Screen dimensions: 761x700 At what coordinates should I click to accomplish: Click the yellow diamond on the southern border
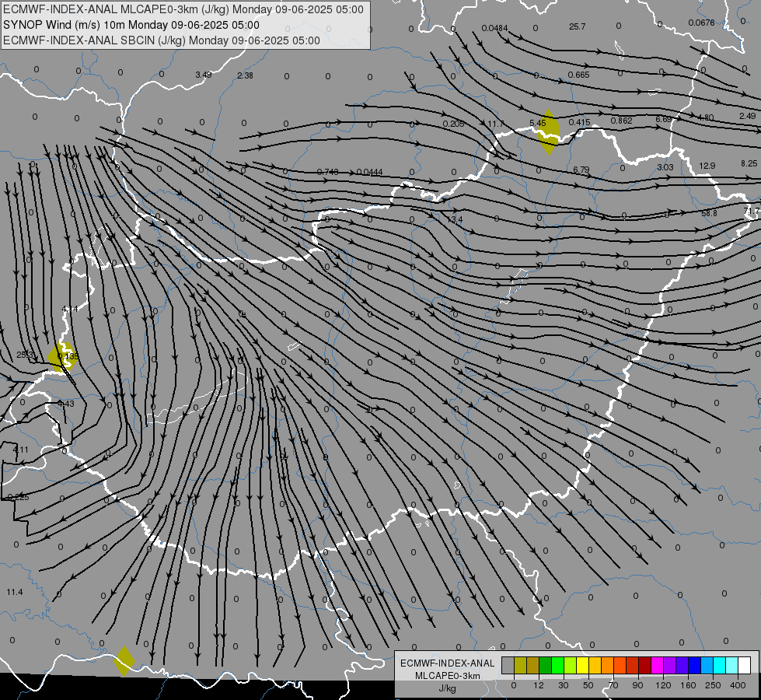coord(124,660)
